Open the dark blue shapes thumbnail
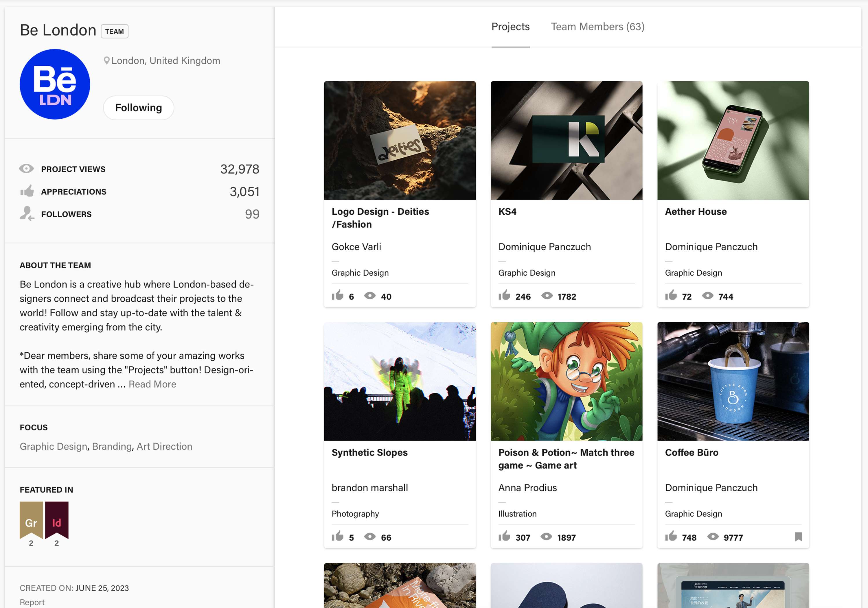 pyautogui.click(x=566, y=586)
